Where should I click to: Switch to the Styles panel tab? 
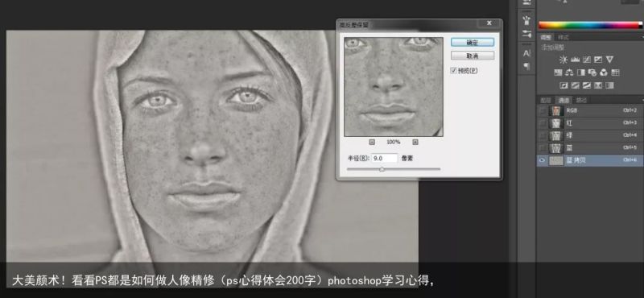[563, 37]
